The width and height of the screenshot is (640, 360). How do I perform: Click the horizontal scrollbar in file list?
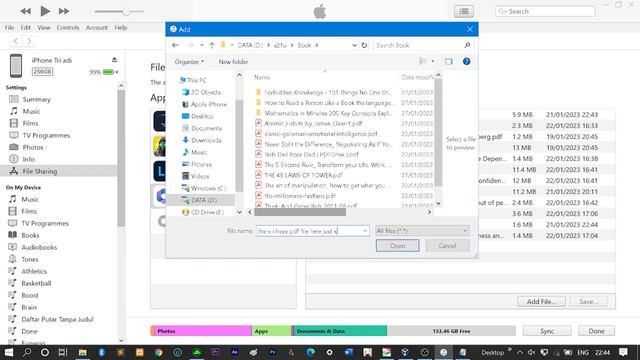tap(300, 212)
